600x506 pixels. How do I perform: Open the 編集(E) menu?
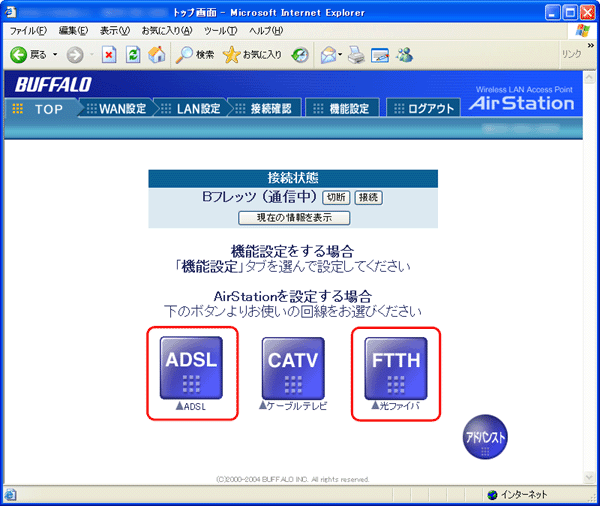pyautogui.click(x=73, y=31)
